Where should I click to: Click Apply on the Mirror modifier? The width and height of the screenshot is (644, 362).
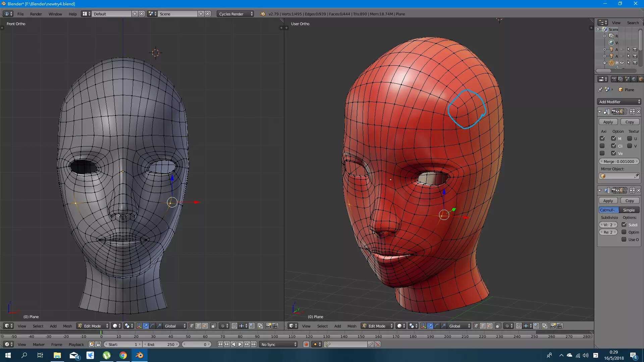[x=608, y=122]
